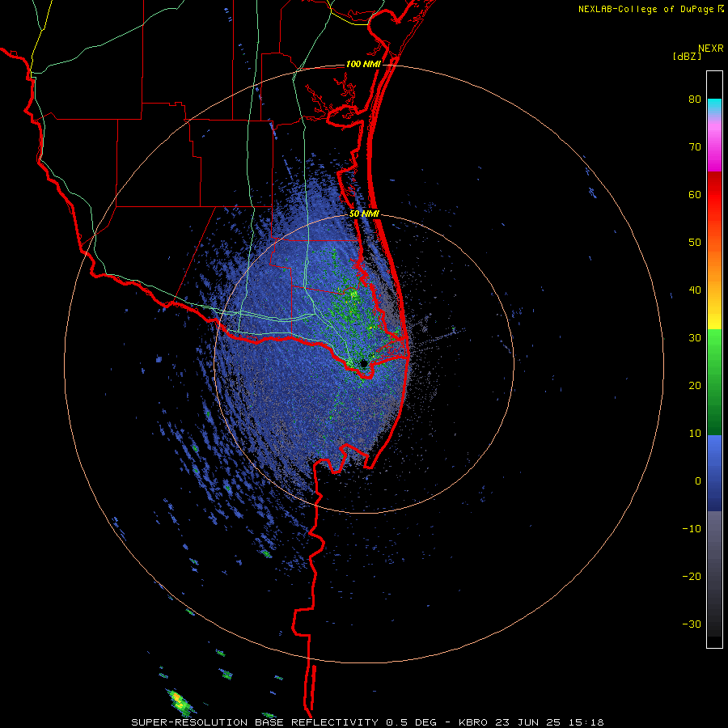
Task: Click the 100 NMI range ring label
Action: 363,64
